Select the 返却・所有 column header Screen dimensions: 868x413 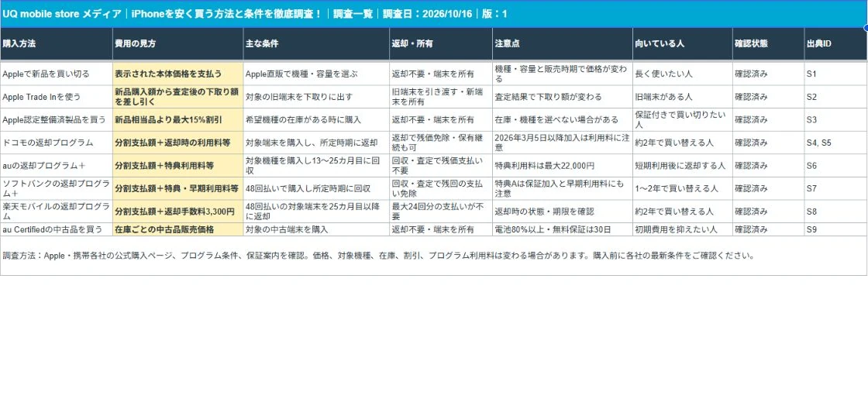click(x=441, y=43)
